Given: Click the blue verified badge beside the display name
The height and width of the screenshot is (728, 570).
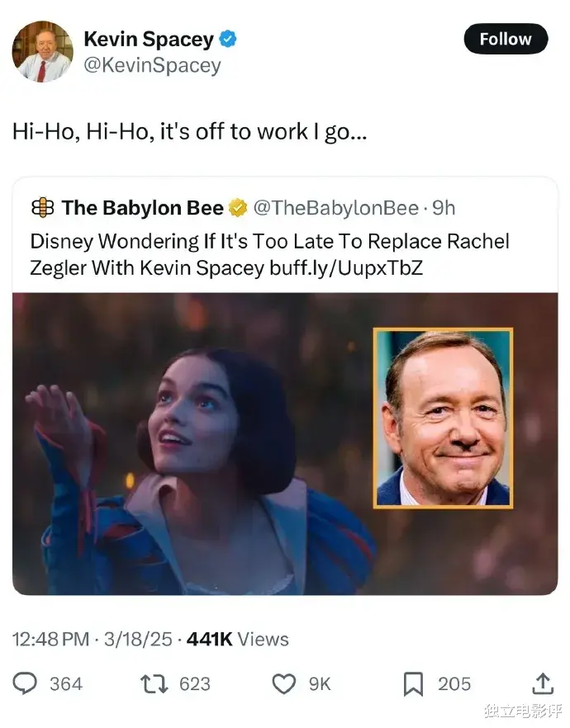Looking at the screenshot, I should click(x=228, y=39).
